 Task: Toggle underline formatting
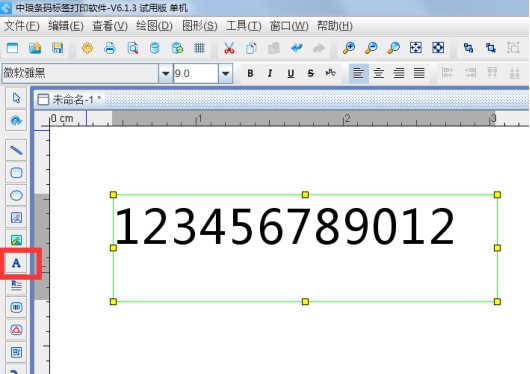[x=291, y=73]
